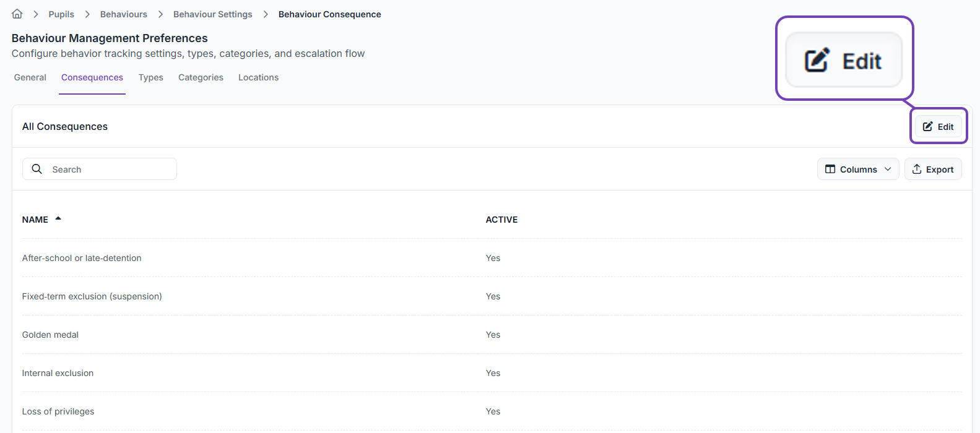Select the Categories tab
This screenshot has width=980, height=433.
[x=201, y=77]
